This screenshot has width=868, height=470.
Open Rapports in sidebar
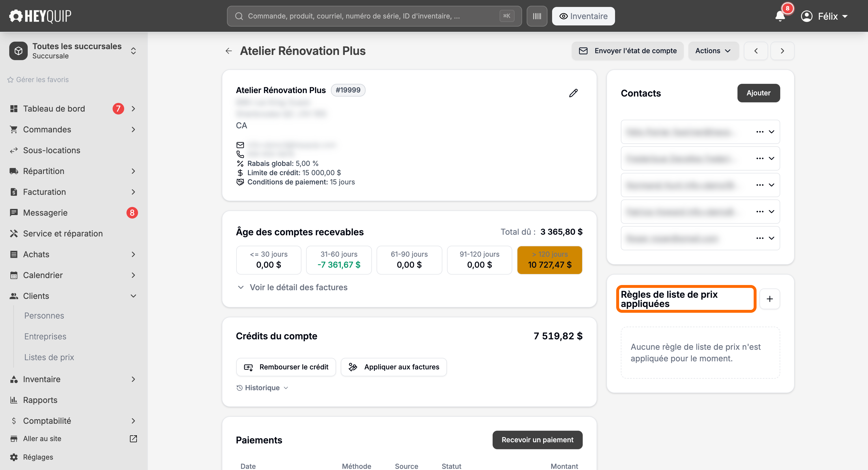tap(40, 400)
